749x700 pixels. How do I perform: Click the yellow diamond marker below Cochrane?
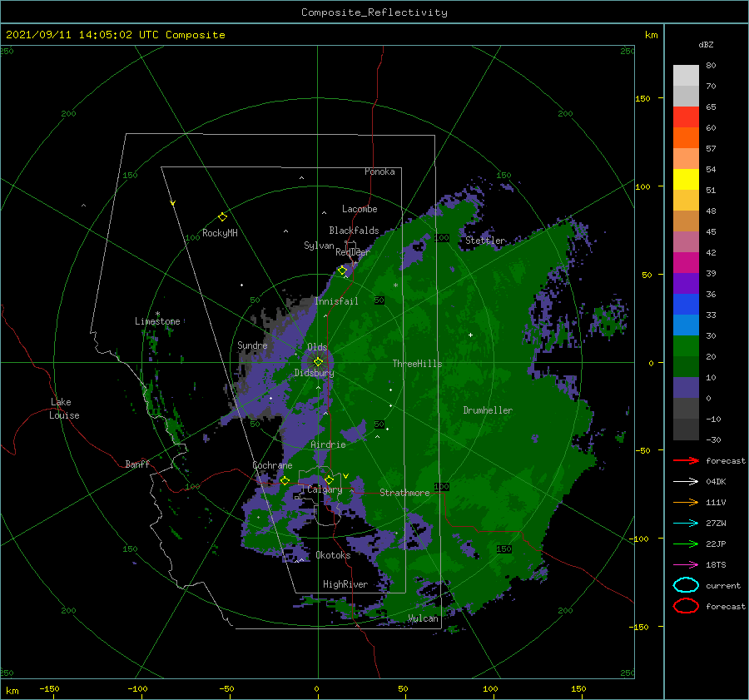point(285,481)
